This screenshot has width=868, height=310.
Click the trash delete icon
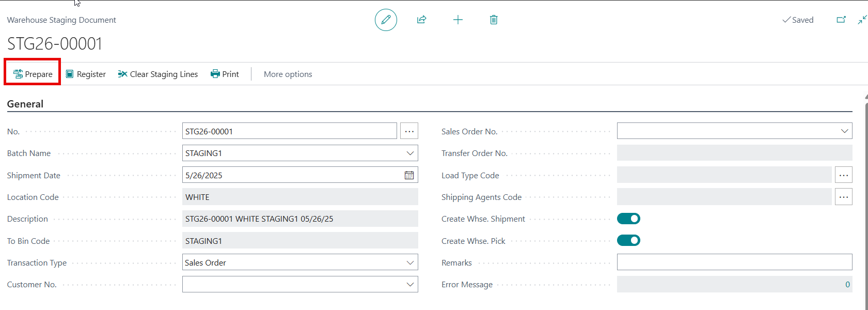point(494,20)
